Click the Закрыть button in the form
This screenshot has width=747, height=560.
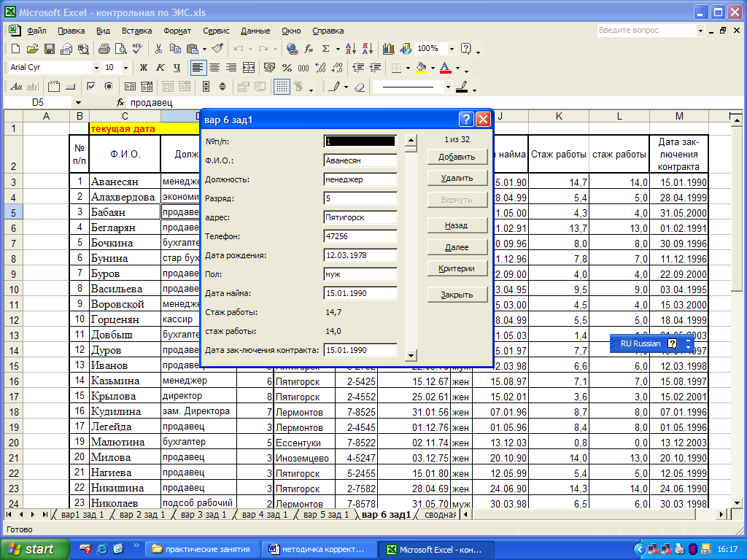(457, 295)
